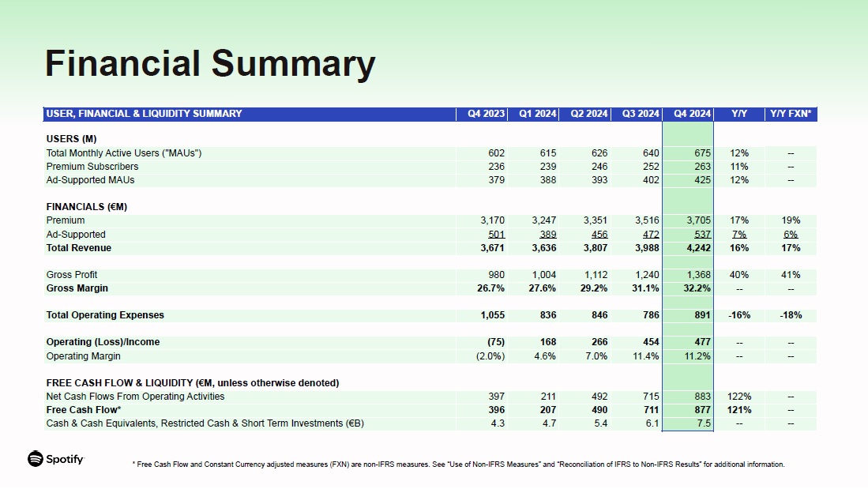Click the Free Cash Flow 121% Y/Y value
868x489 pixels.
(x=739, y=410)
